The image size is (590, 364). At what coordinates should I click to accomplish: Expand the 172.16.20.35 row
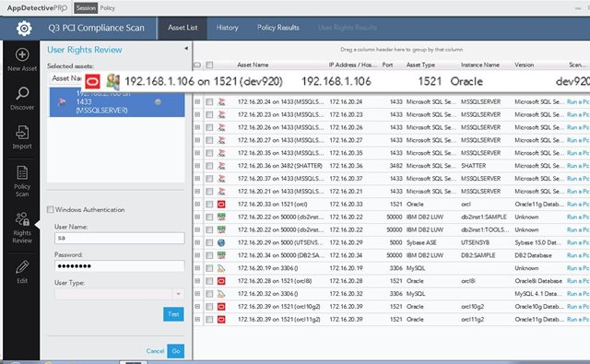pos(197,153)
